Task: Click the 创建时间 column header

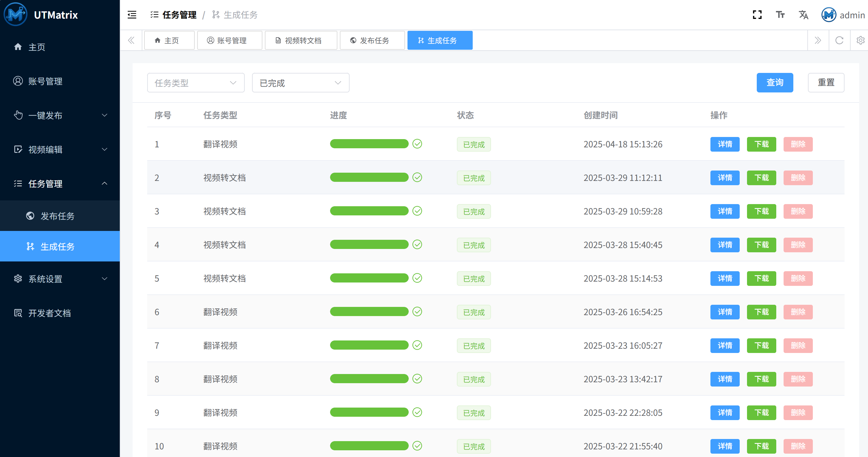Action: click(600, 115)
